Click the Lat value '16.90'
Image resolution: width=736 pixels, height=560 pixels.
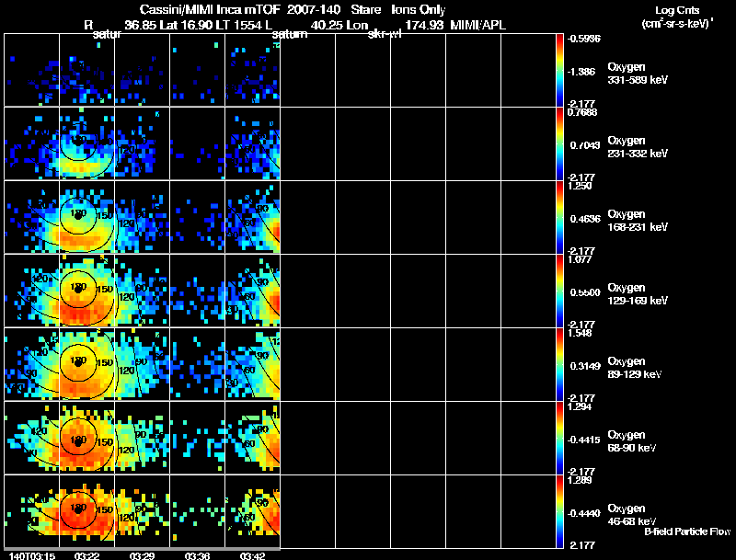pos(196,25)
